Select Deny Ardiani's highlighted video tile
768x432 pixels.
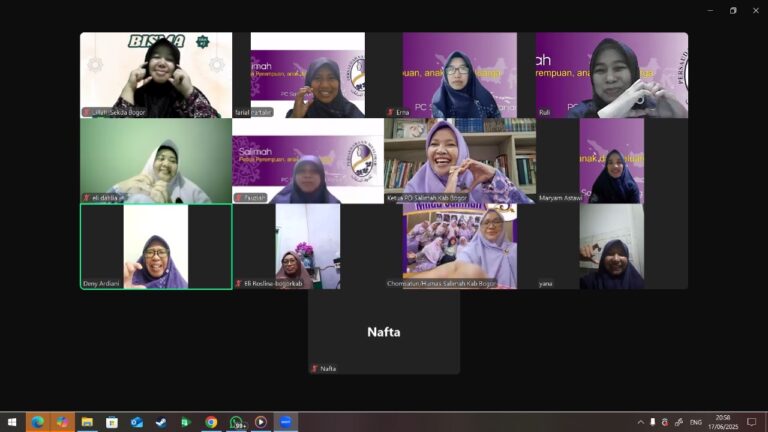(156, 246)
